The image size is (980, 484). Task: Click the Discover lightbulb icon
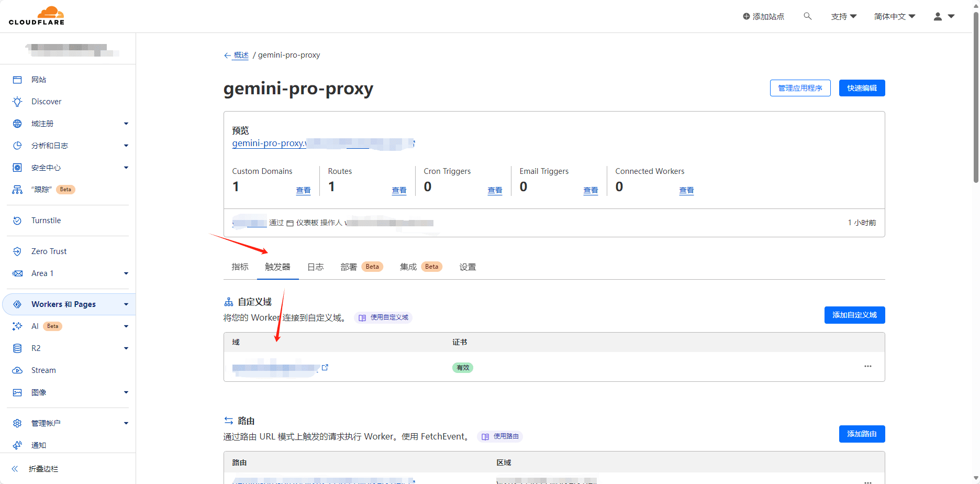[x=17, y=102]
